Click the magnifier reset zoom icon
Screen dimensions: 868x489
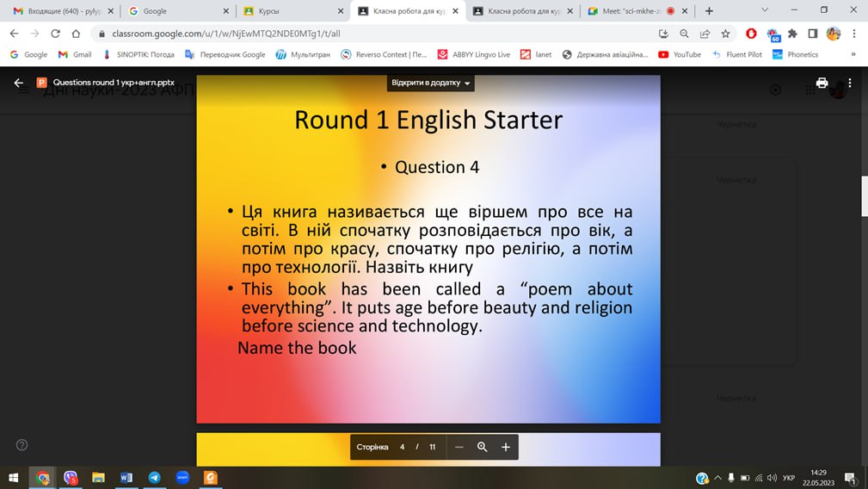pos(483,447)
